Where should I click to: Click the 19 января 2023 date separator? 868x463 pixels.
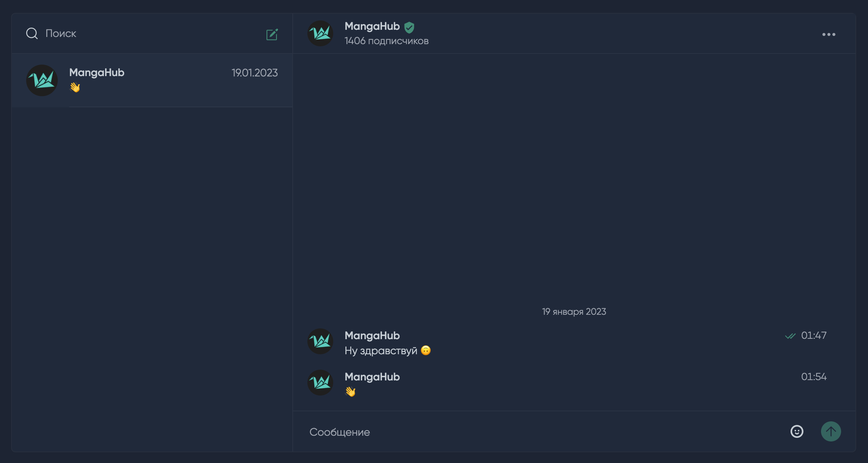[x=574, y=312]
